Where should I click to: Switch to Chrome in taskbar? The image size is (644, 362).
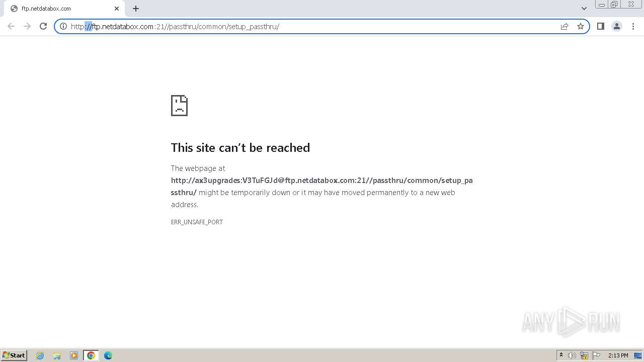click(x=91, y=355)
